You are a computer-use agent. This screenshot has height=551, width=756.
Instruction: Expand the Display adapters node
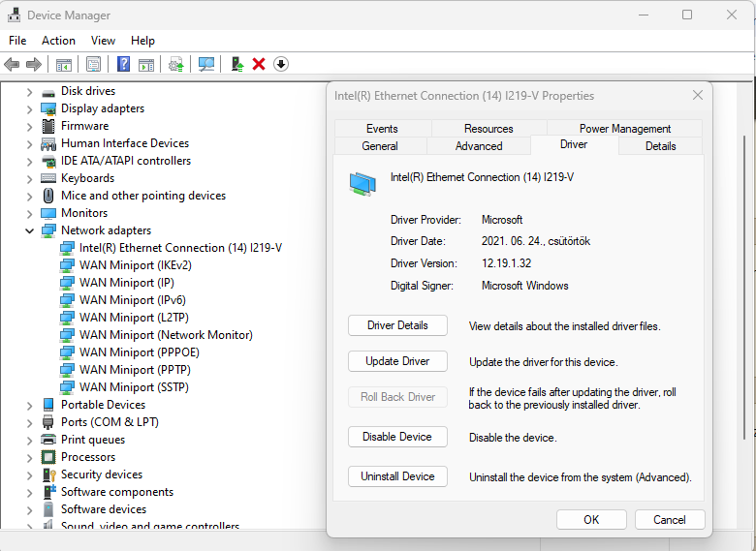[x=29, y=109]
